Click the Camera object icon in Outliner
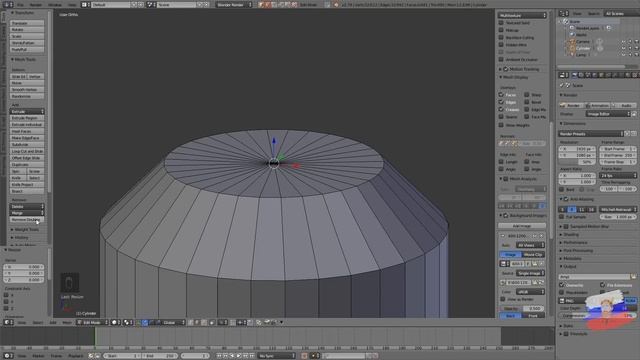 coord(572,42)
